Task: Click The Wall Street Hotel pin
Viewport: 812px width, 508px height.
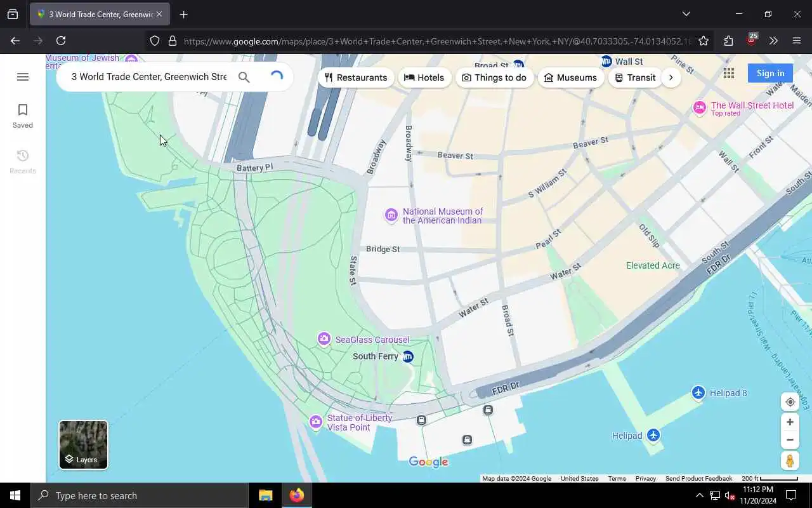Action: (x=699, y=108)
